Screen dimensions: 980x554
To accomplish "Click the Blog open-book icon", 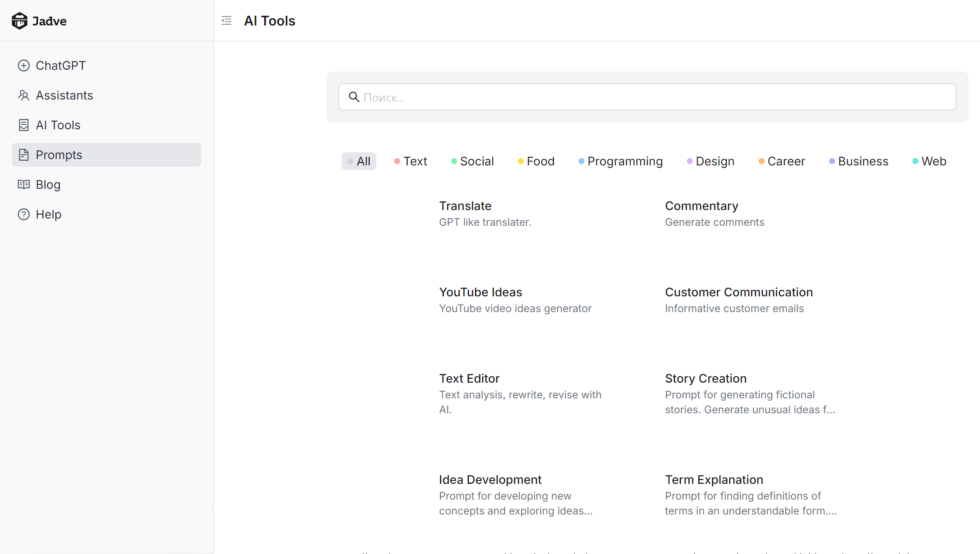I will [24, 185].
